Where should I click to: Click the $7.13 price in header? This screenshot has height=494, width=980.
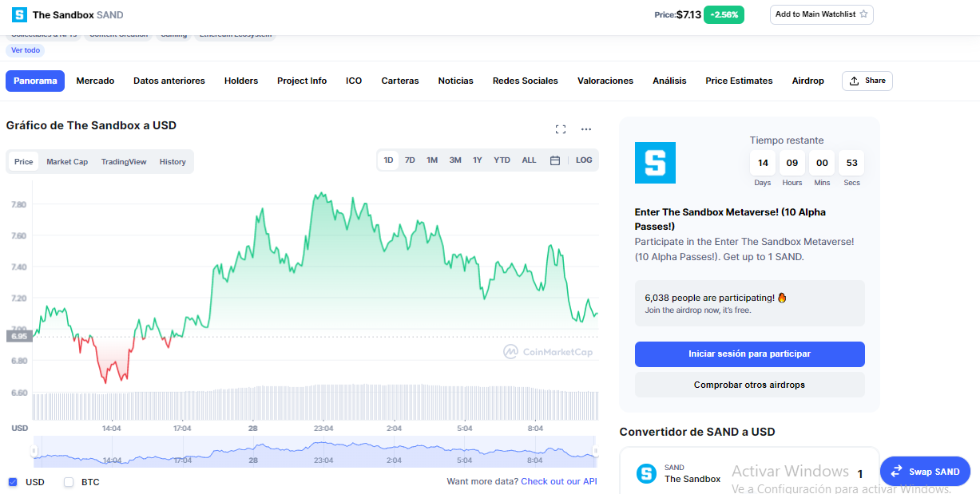click(x=688, y=14)
